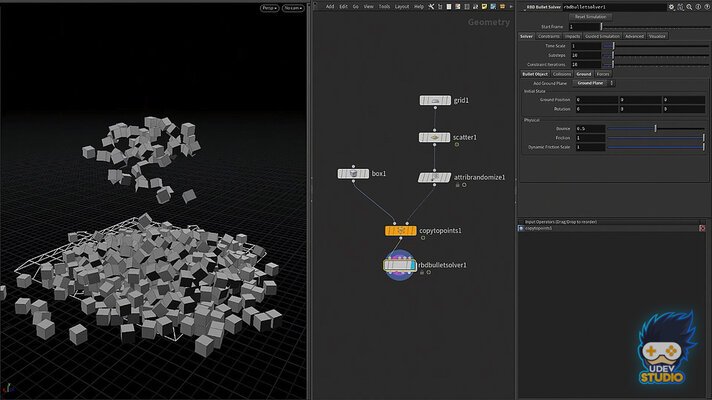Open the Layout menu

pyautogui.click(x=401, y=6)
